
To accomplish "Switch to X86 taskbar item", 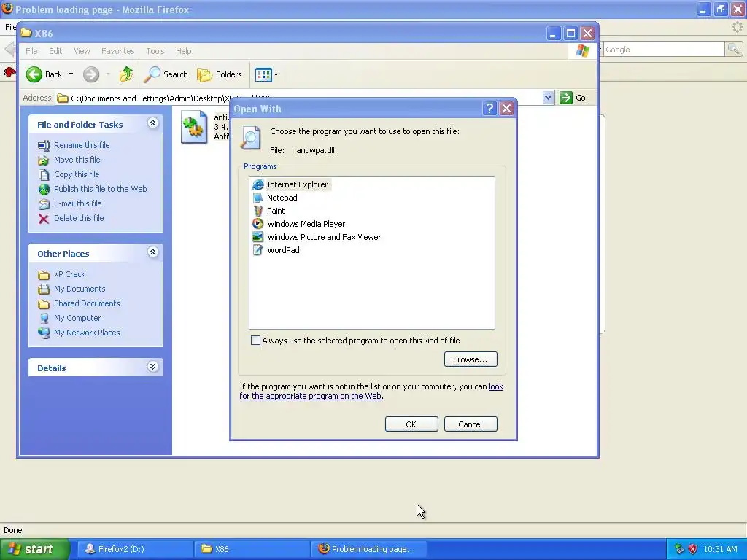I will point(252,550).
